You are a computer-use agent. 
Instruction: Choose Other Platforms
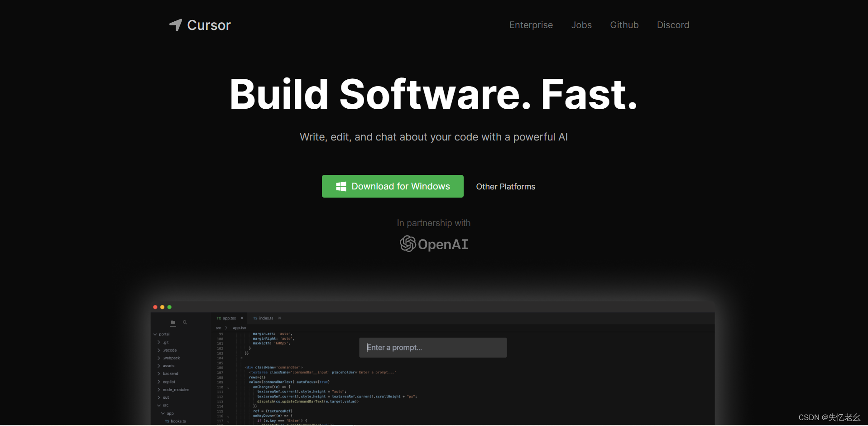coord(505,187)
